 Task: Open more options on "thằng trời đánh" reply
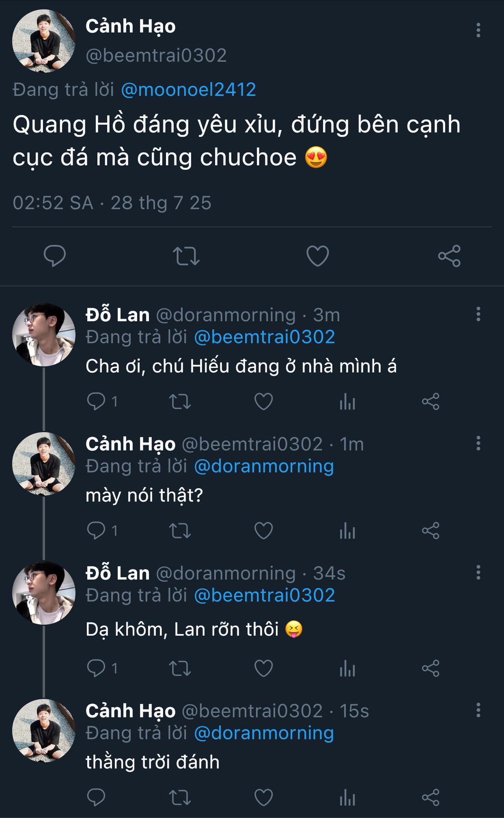[478, 710]
